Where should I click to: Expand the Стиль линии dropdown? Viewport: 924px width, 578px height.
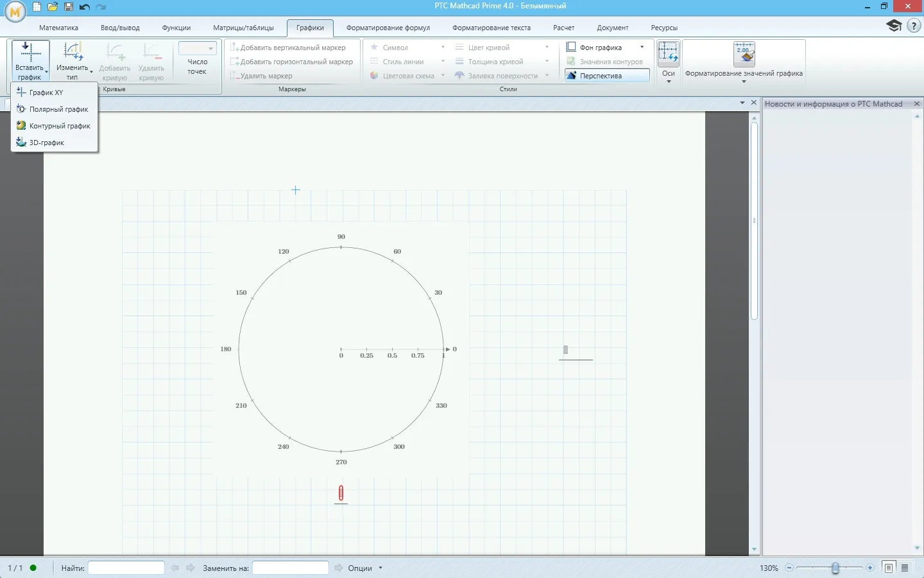[443, 62]
